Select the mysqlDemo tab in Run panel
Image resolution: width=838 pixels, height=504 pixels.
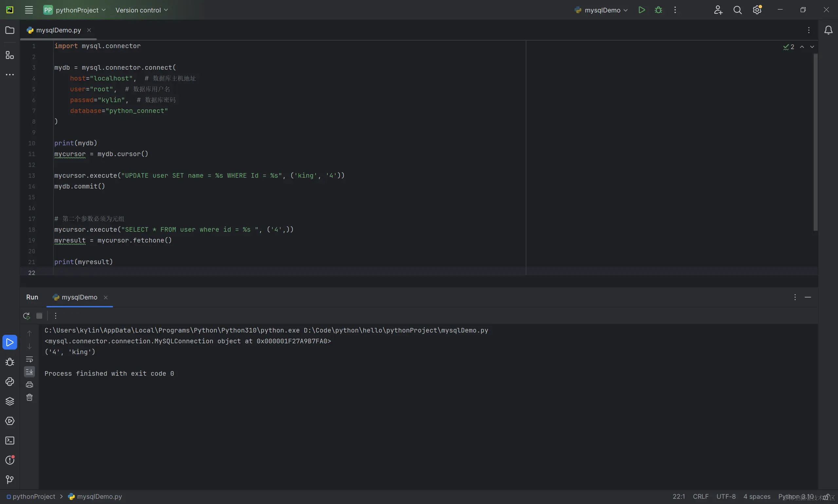(79, 297)
